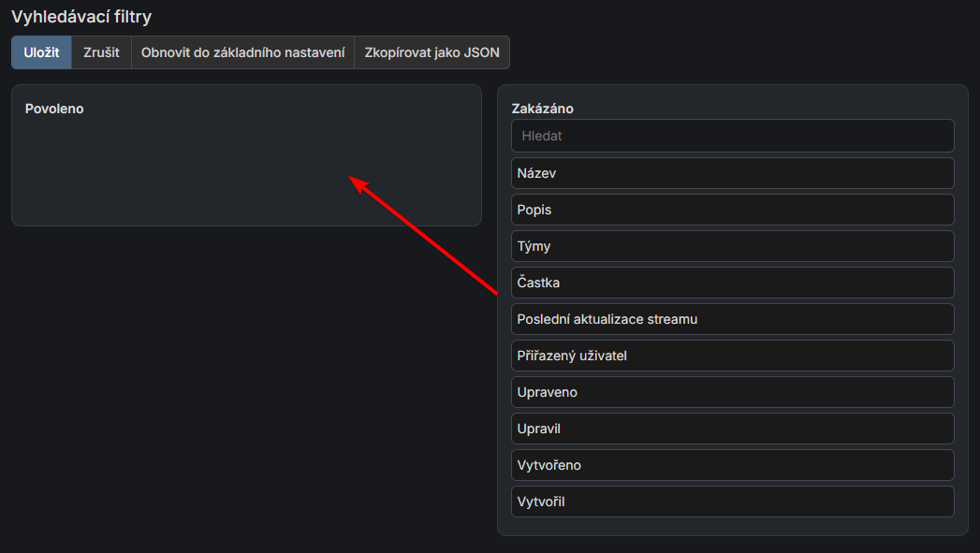Click the Uložit button to save filters
The image size is (980, 553).
coord(40,52)
